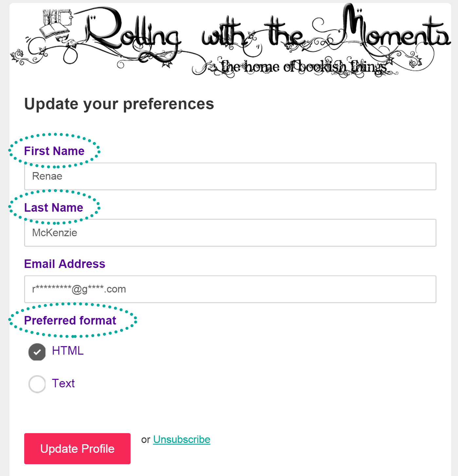Follow the Unsubscribe link
The height and width of the screenshot is (476, 458).
click(x=182, y=439)
